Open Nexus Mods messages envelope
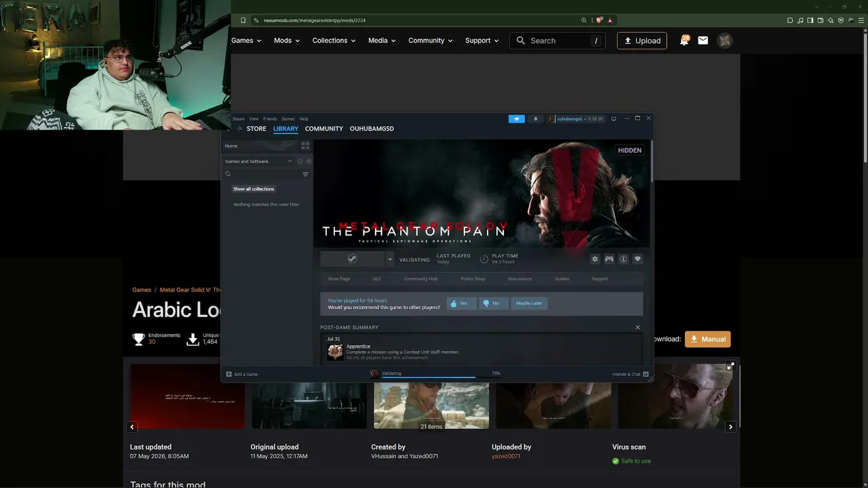The width and height of the screenshot is (868, 488). pyautogui.click(x=703, y=41)
